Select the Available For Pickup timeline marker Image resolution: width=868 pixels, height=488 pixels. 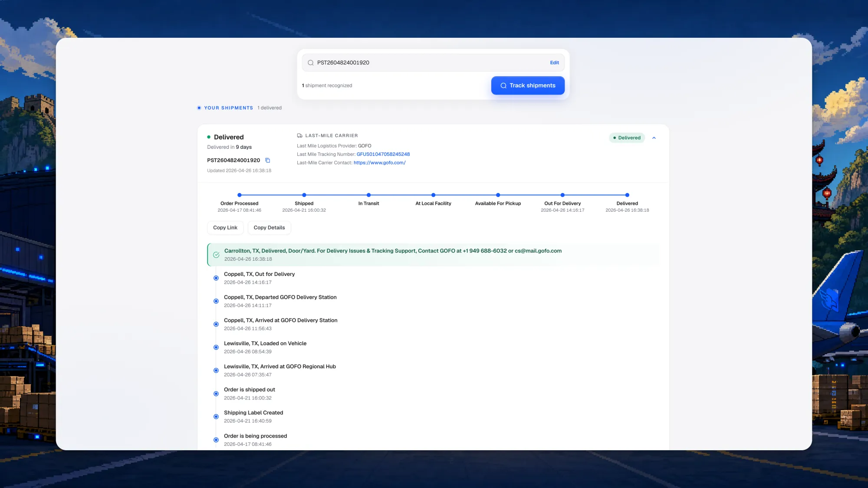pyautogui.click(x=498, y=195)
